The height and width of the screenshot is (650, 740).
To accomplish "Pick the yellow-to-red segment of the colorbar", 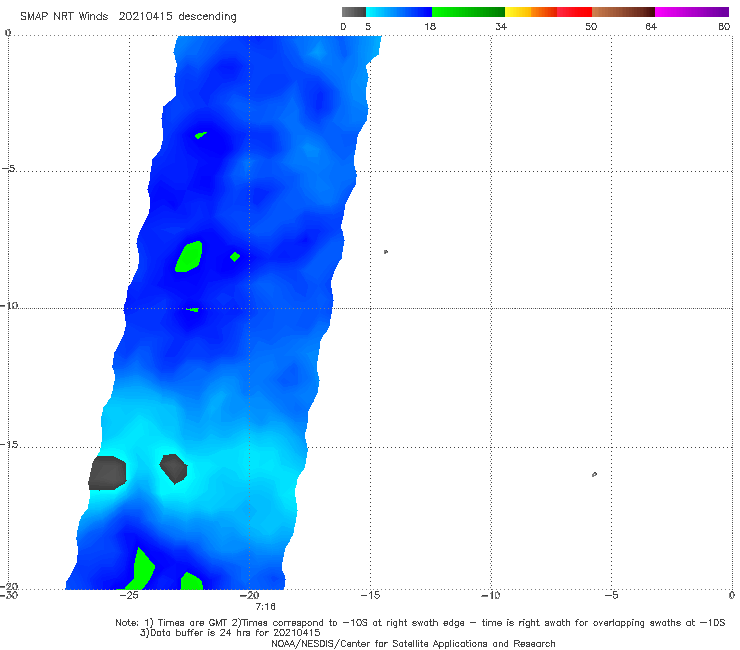I will [548, 12].
